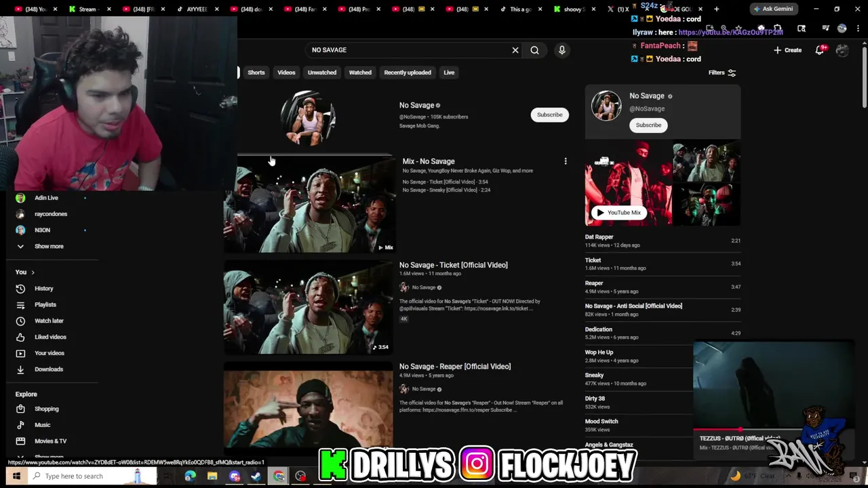Select the Recently uploaded filter chip
Viewport: 868px width, 488px height.
click(408, 73)
